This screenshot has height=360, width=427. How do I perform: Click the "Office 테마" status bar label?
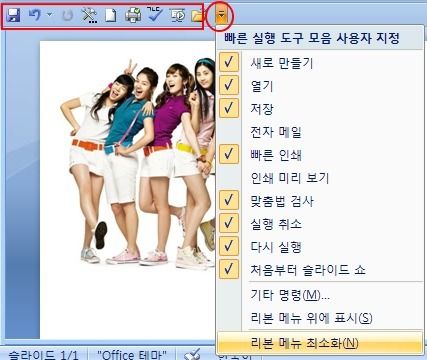132,355
